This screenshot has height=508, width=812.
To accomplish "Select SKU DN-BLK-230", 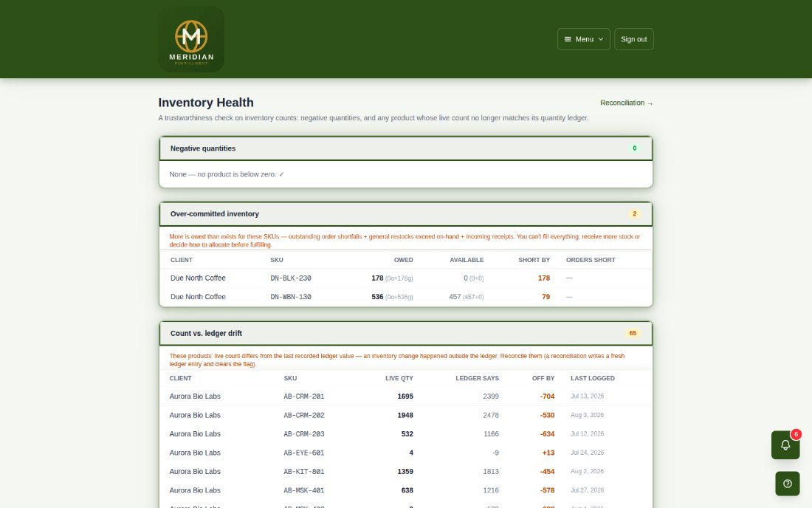I will [x=291, y=278].
